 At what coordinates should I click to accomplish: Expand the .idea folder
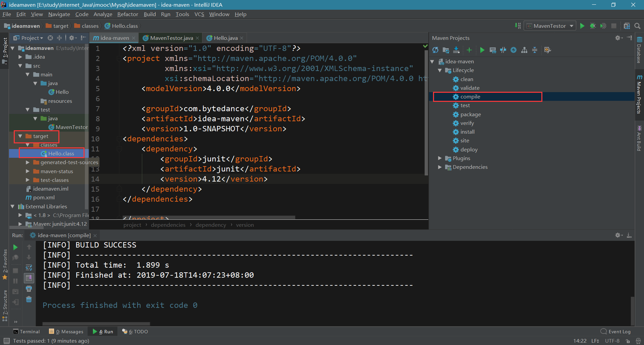(x=20, y=57)
